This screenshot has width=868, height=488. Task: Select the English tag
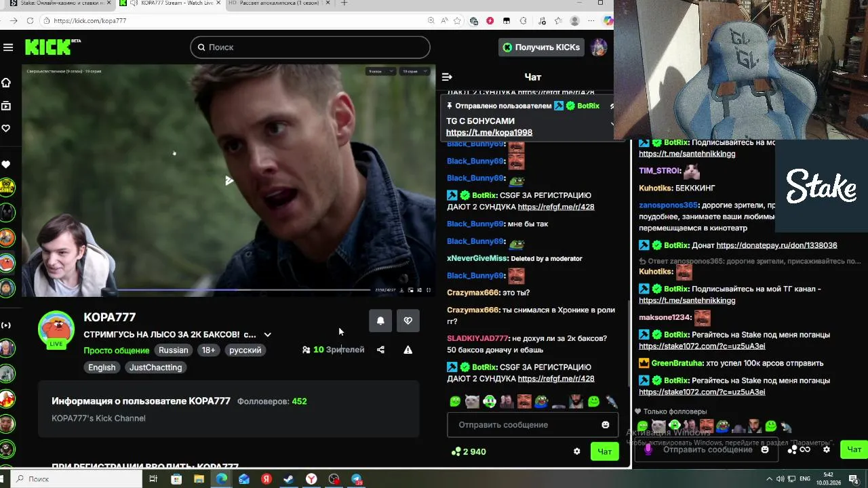click(x=102, y=367)
